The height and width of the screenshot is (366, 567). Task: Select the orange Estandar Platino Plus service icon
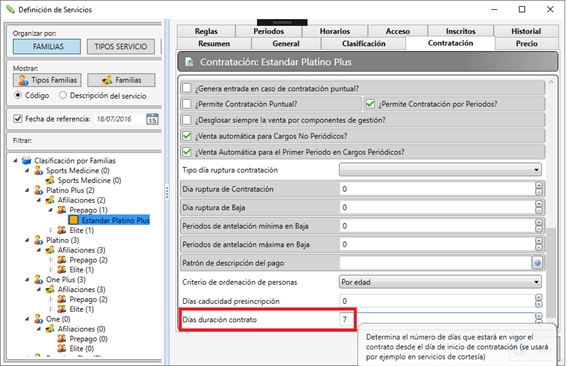point(74,220)
